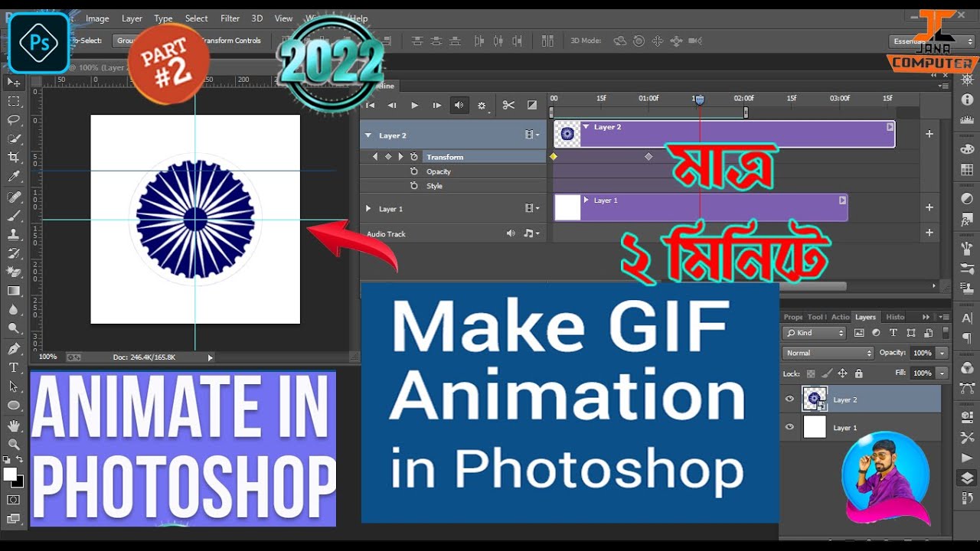Select the History Brush tool

pos(14,253)
